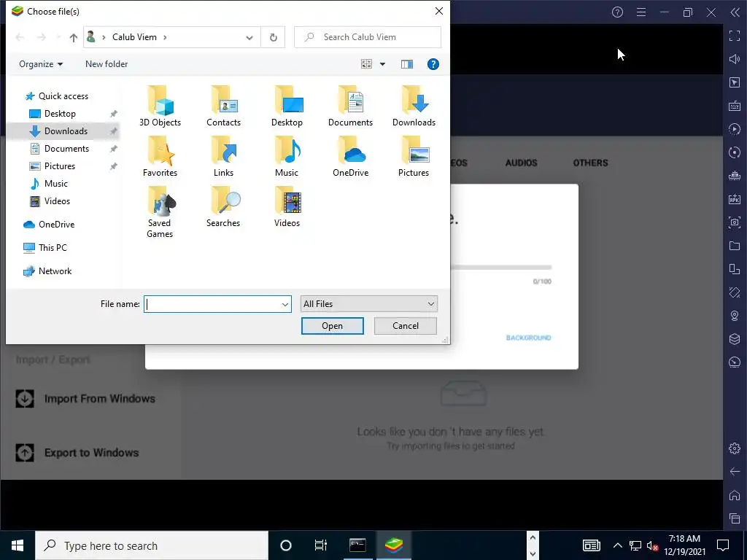This screenshot has width=747, height=560.
Task: Select Music in navigation pane
Action: click(55, 184)
